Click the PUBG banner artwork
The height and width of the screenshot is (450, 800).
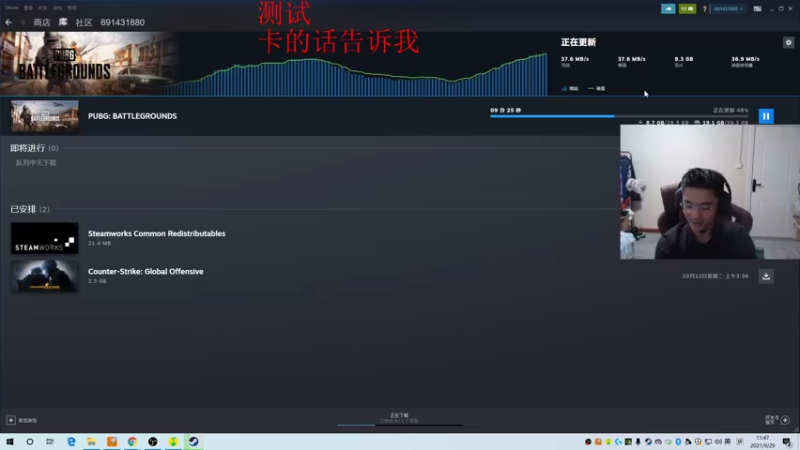coord(89,63)
